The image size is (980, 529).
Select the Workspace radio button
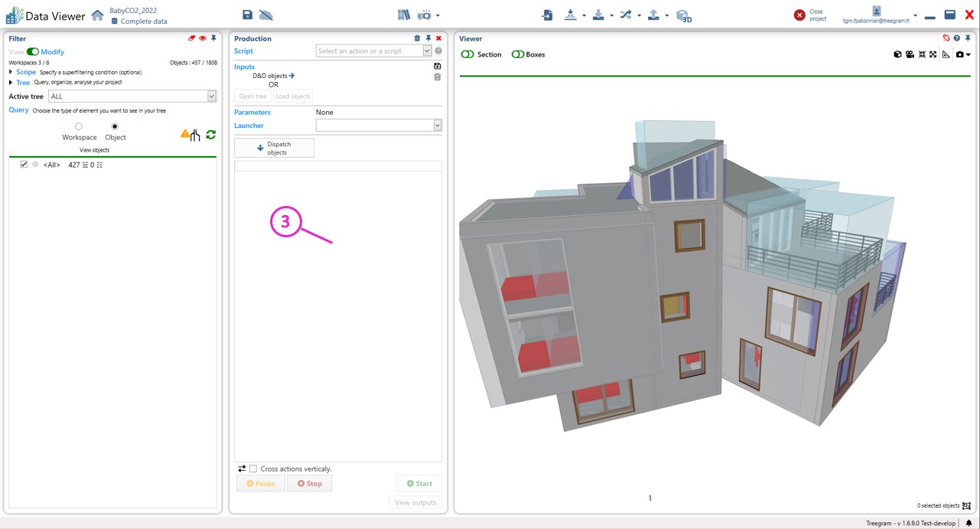[78, 127]
